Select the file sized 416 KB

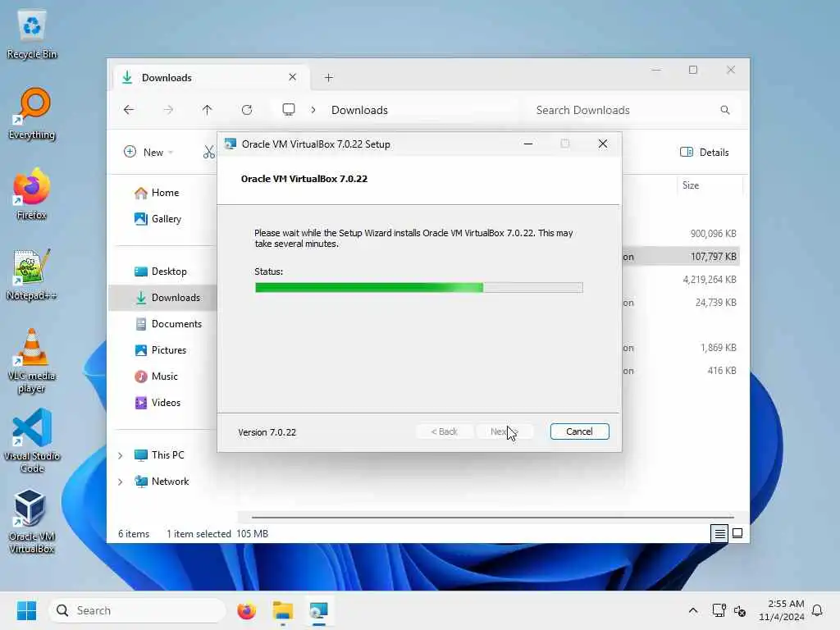[722, 371]
